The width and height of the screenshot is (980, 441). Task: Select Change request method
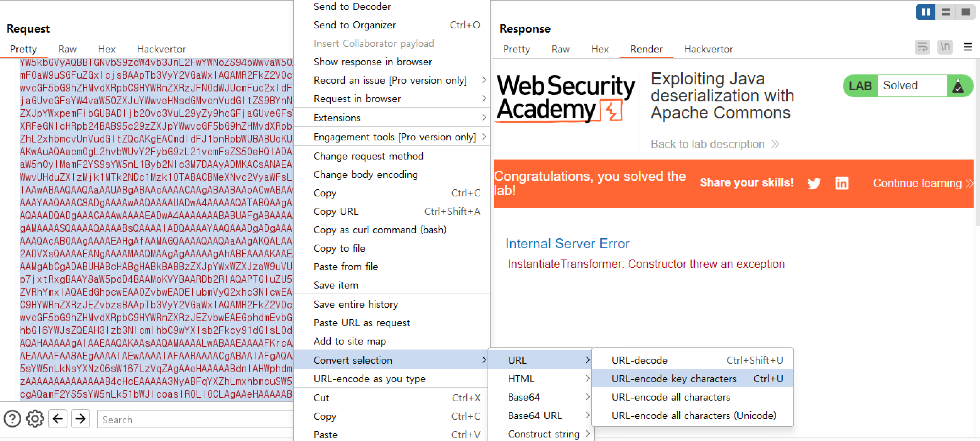click(392, 156)
